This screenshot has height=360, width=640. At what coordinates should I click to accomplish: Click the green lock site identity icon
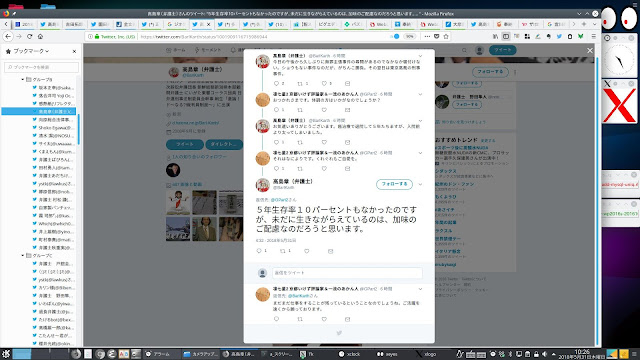[x=97, y=36]
